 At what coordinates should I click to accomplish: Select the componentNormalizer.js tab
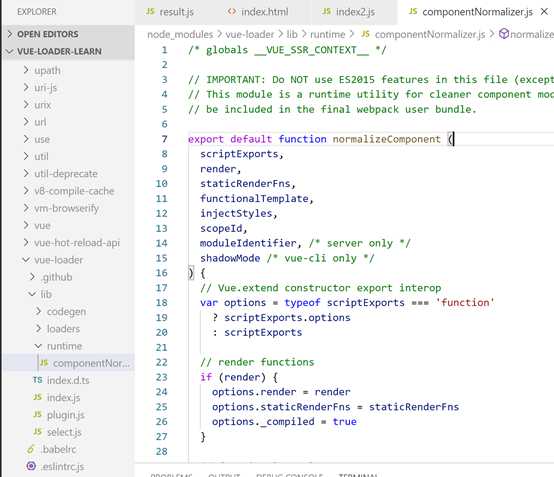click(x=476, y=12)
